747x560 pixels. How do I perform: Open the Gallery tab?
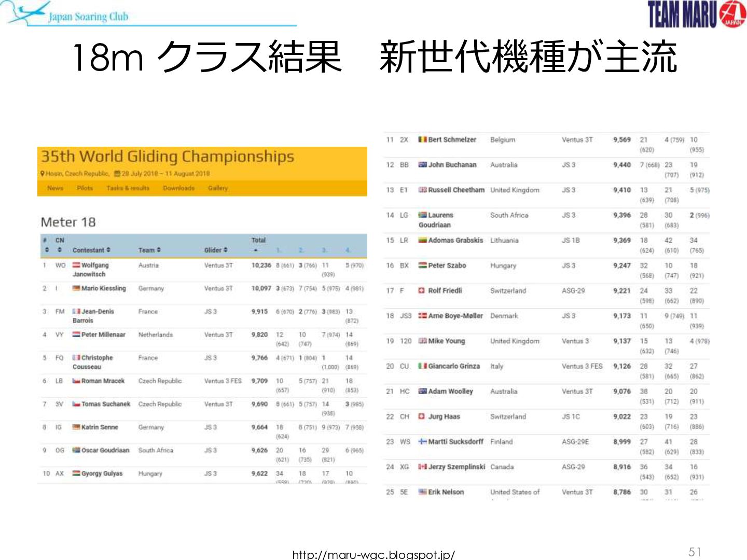(218, 188)
